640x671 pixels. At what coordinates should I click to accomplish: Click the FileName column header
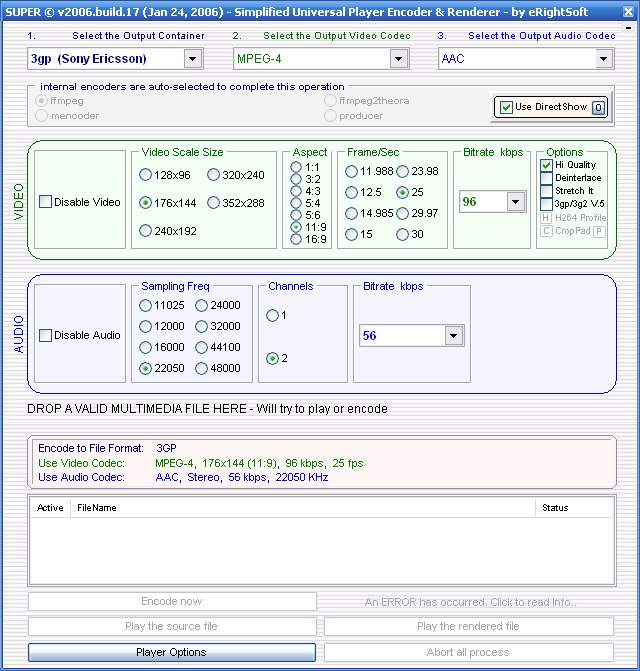303,508
